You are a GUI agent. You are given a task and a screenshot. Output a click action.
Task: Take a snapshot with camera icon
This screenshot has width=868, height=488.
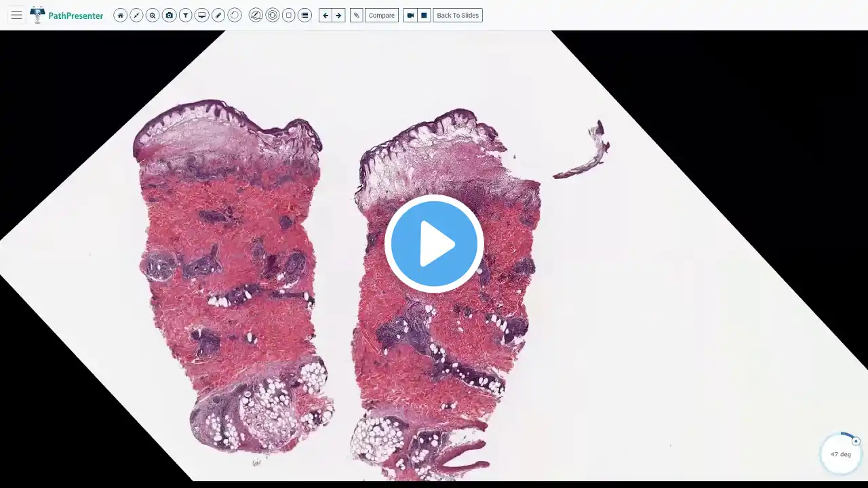pos(169,15)
